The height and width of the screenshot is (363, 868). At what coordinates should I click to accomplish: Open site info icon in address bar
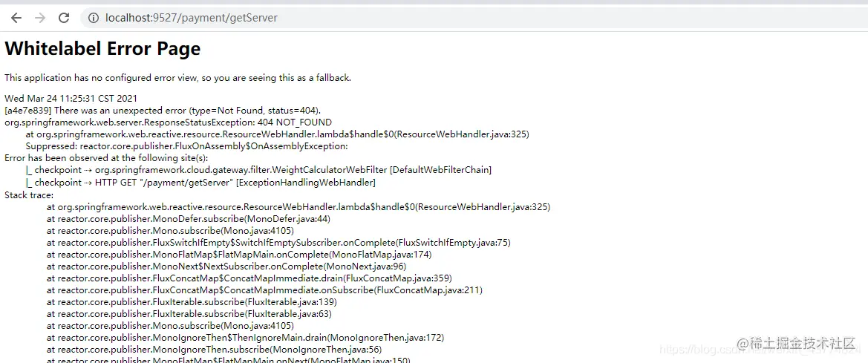point(93,18)
